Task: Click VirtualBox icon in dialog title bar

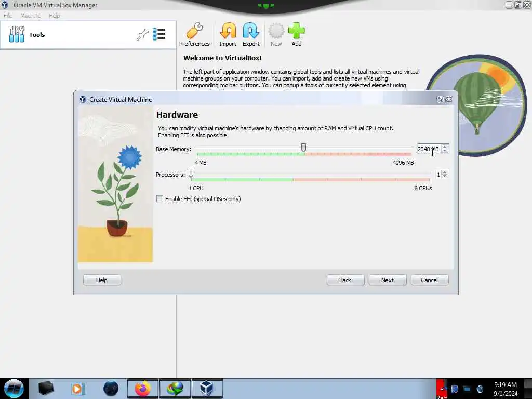Action: click(x=83, y=99)
